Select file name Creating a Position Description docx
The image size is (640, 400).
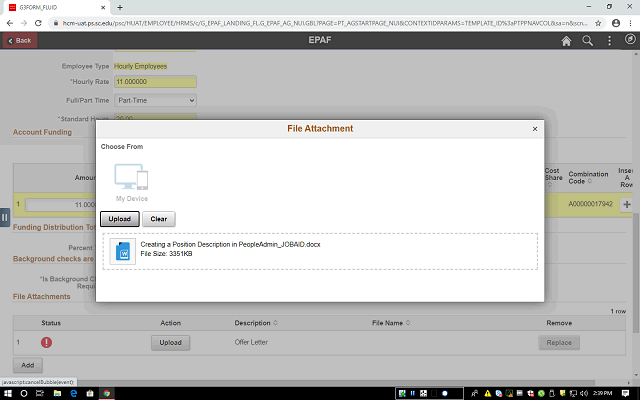pos(230,244)
